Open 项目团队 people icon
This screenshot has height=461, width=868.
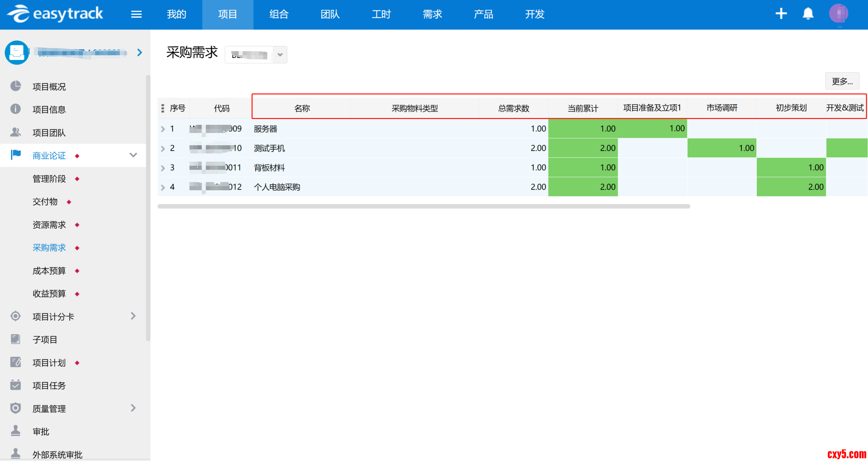16,132
